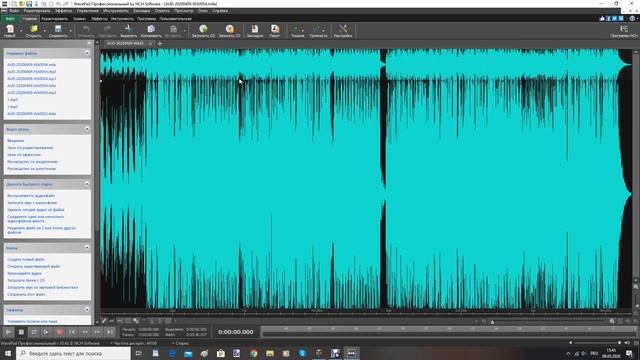Click Записать звук с микрофона link

[x=32, y=203]
